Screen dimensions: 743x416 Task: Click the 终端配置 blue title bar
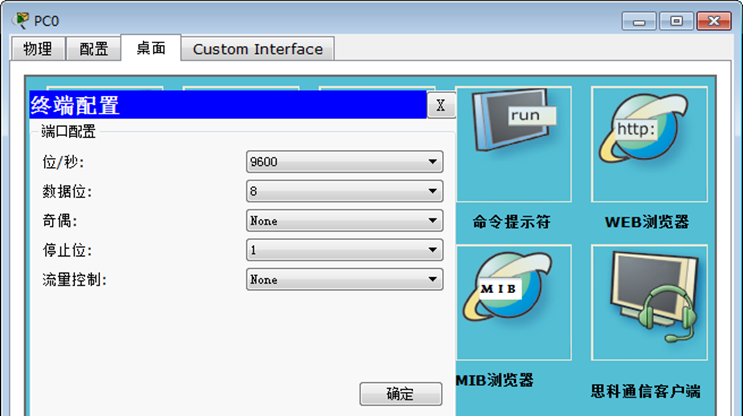pyautogui.click(x=228, y=105)
